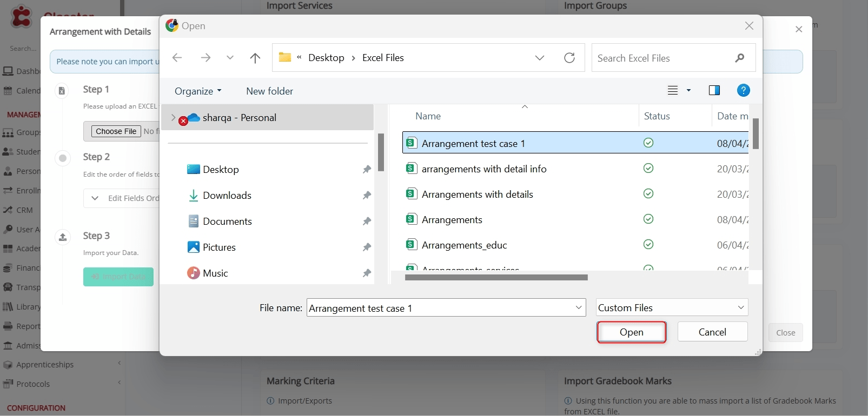Expand the address bar path dropdown
Image resolution: width=868 pixels, height=416 pixels.
(539, 58)
